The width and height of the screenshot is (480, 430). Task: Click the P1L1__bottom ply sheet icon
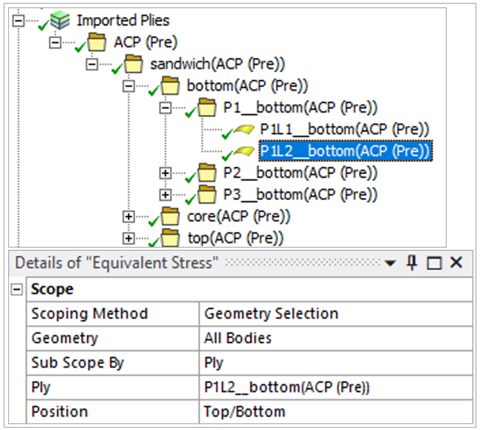click(x=244, y=129)
